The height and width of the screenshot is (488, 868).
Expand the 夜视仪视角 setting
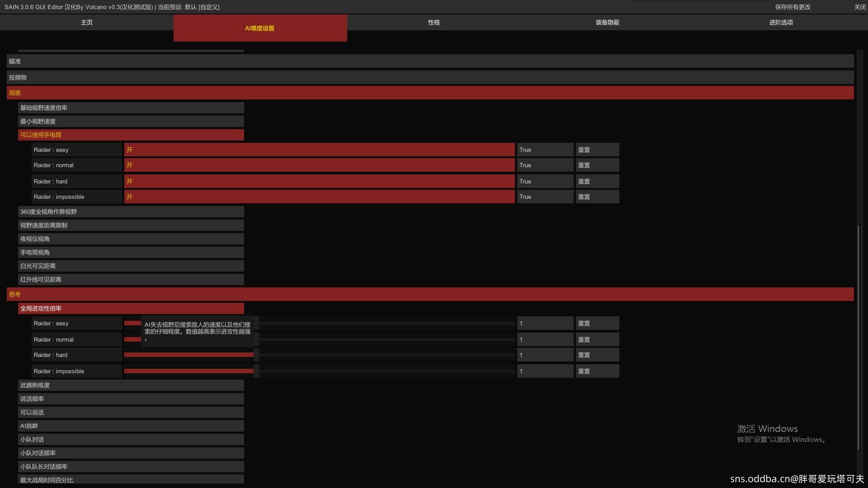131,239
